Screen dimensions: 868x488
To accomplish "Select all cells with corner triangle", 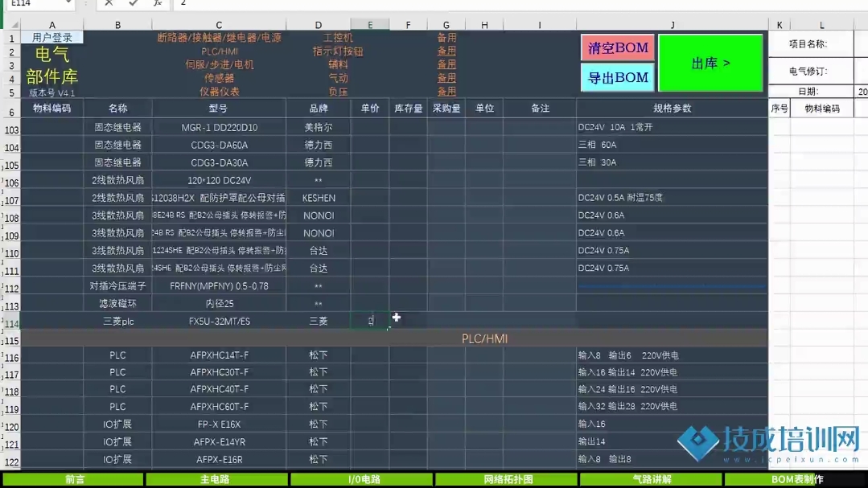I will click(x=14, y=25).
